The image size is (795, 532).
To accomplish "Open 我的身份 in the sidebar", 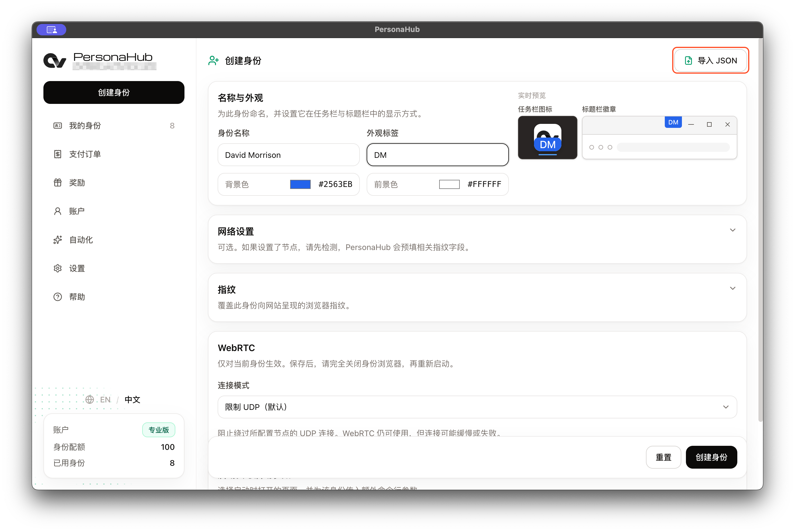I will pos(114,126).
